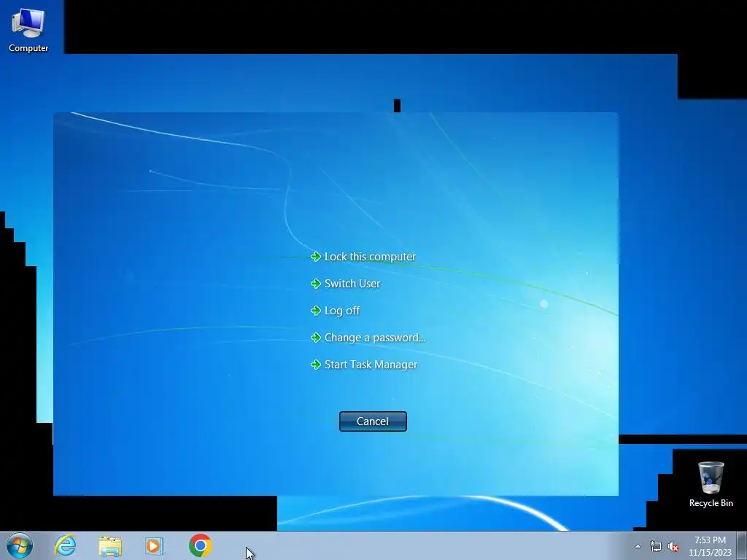Select the Computer desktop icon
Image resolution: width=747 pixels, height=560 pixels.
click(x=28, y=30)
